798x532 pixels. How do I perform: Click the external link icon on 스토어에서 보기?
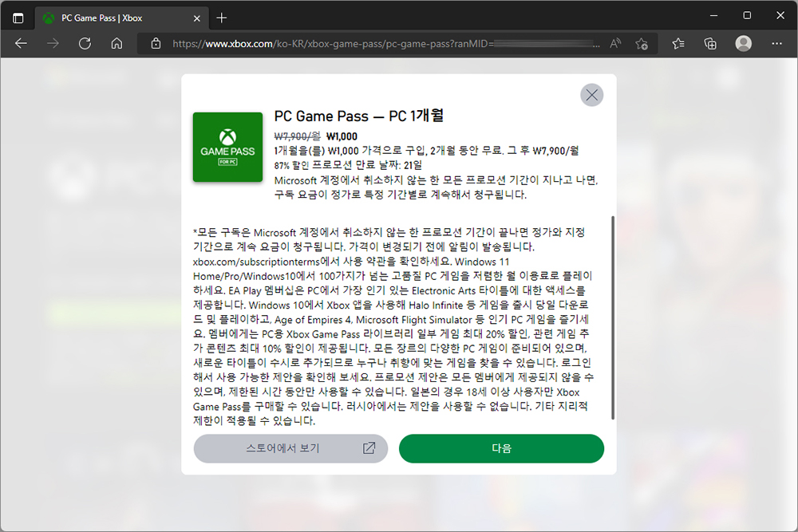pos(369,447)
